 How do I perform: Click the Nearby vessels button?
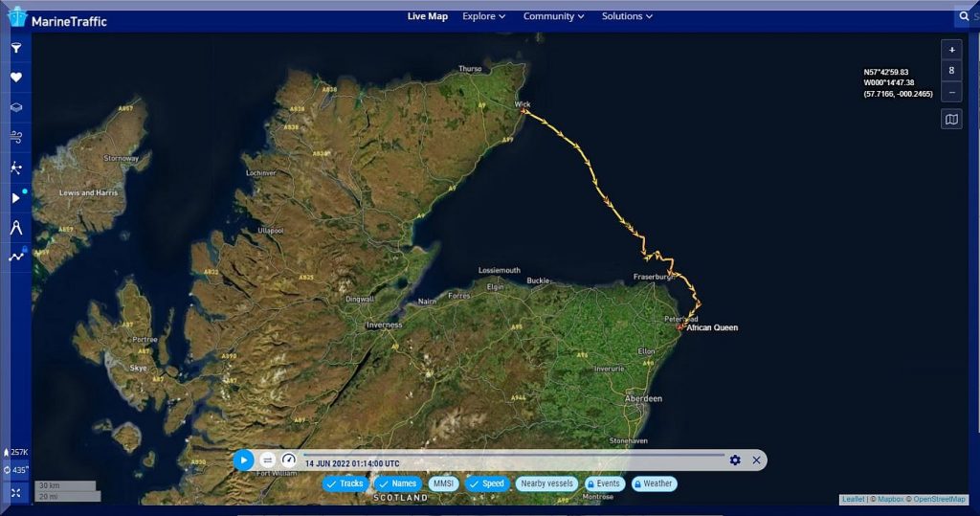click(x=547, y=484)
